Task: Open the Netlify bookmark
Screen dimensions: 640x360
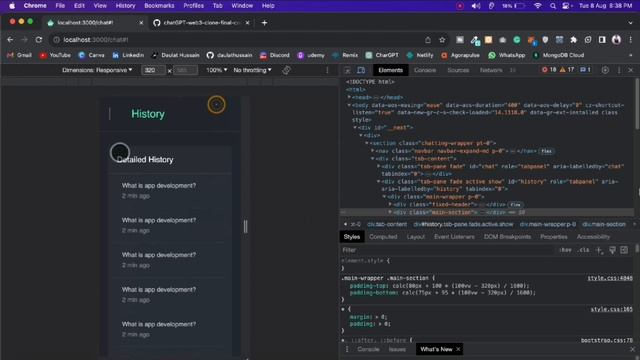Action: click(x=420, y=55)
